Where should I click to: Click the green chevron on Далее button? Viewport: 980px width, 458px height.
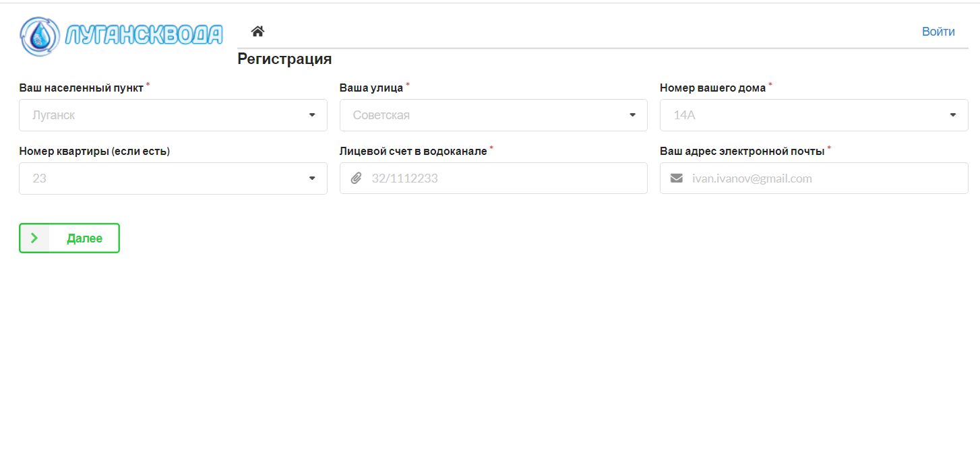34,238
